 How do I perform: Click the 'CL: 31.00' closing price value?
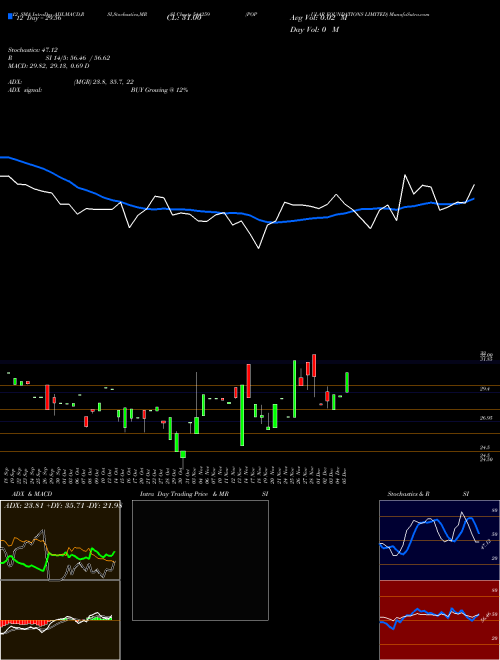tap(184, 18)
